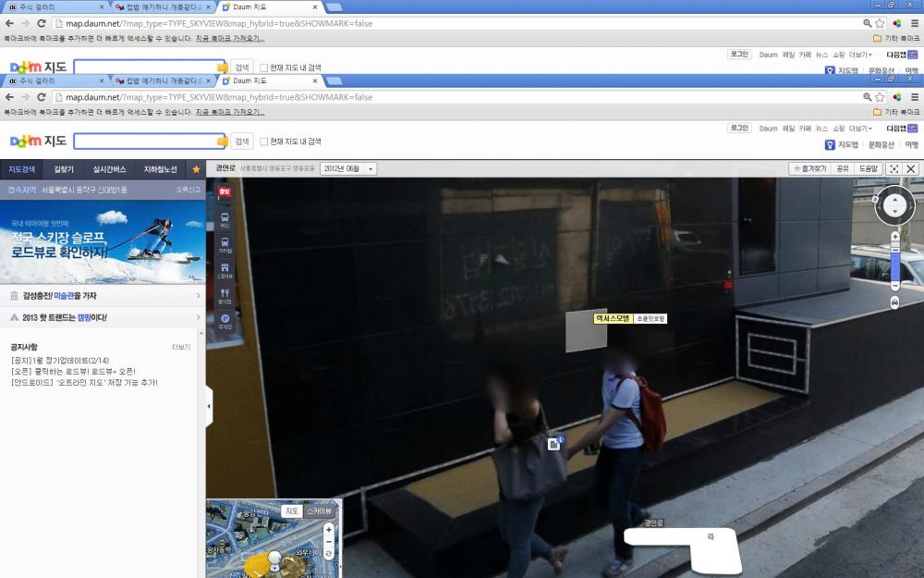Open the 클릭하는 로드뷰 notice link
This screenshot has height=578, width=924.
[73, 372]
